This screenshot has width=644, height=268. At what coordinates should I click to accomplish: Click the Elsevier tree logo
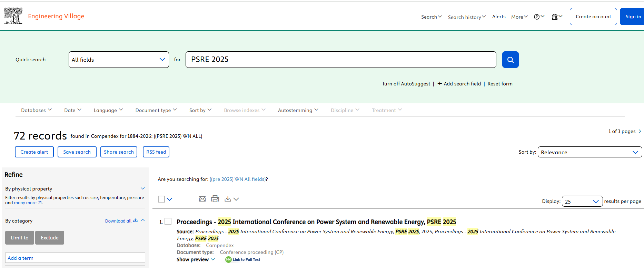click(x=13, y=16)
